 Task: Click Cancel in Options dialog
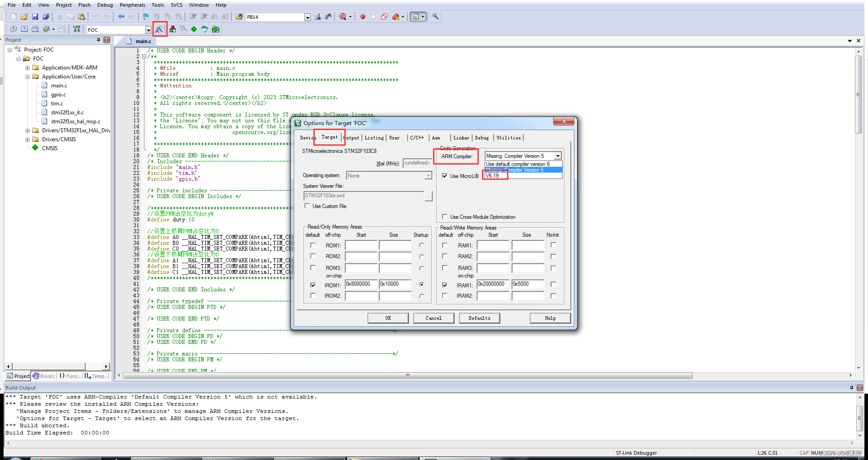tap(434, 318)
